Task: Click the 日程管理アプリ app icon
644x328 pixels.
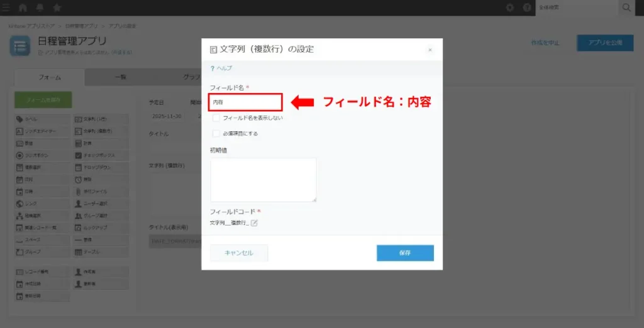Action: (20, 46)
